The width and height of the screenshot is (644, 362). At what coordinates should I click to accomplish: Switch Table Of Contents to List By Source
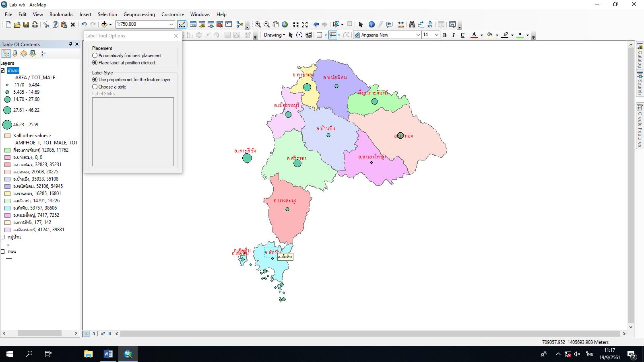point(14,53)
